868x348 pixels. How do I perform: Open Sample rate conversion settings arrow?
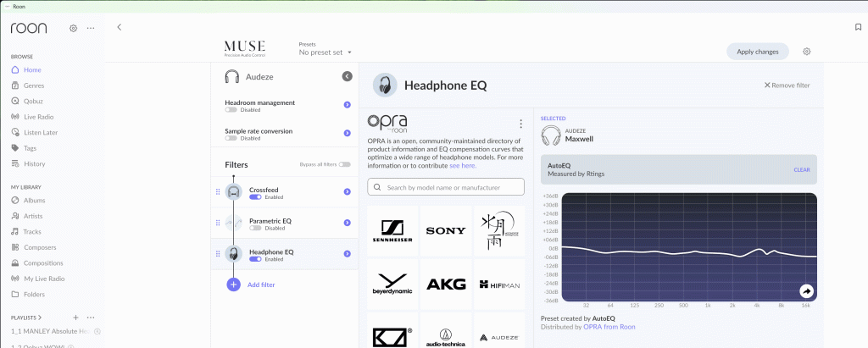pyautogui.click(x=347, y=133)
